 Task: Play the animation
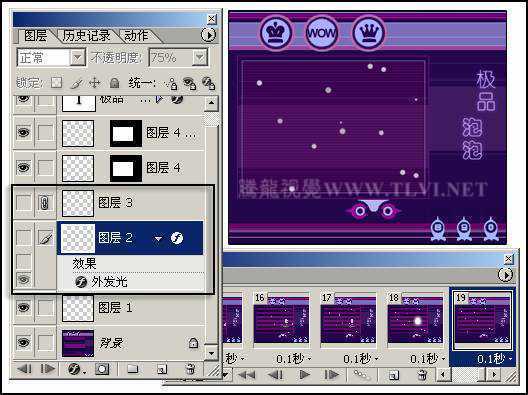[305, 374]
